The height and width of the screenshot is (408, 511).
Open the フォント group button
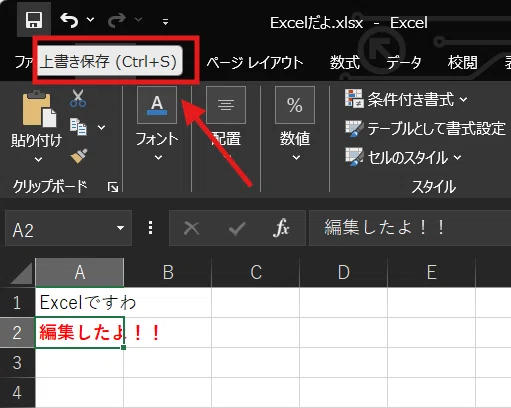157,105
